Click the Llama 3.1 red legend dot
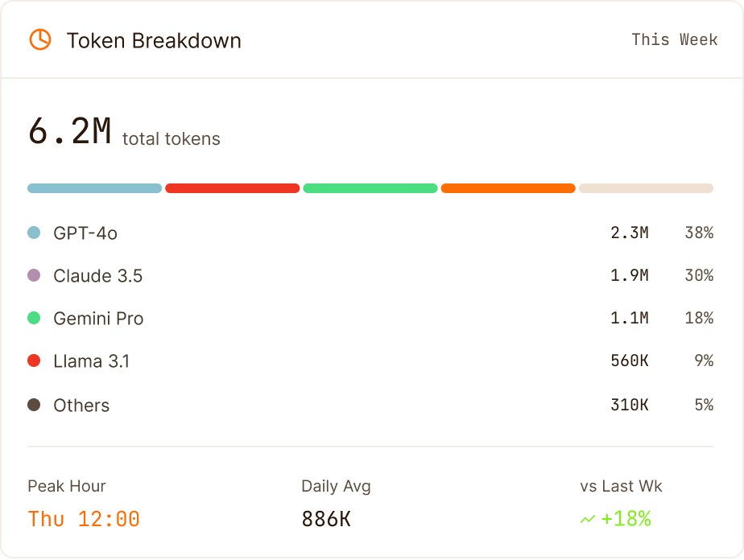Screen dimensions: 744x560 (x=34, y=360)
